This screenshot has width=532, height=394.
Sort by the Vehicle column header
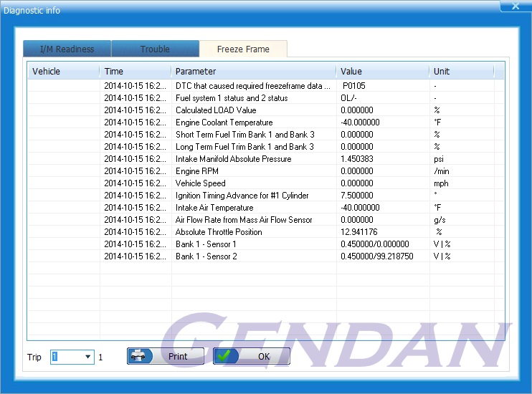pos(63,71)
